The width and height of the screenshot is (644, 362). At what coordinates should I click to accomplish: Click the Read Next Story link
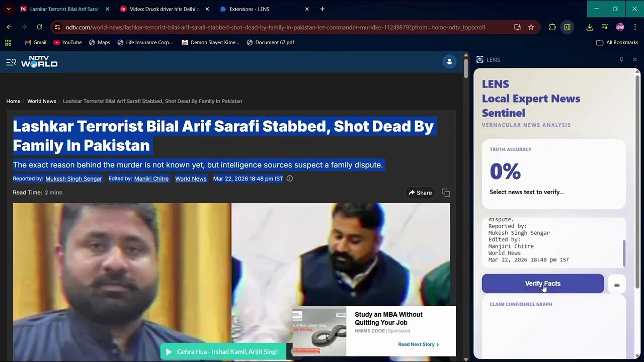tap(419, 344)
